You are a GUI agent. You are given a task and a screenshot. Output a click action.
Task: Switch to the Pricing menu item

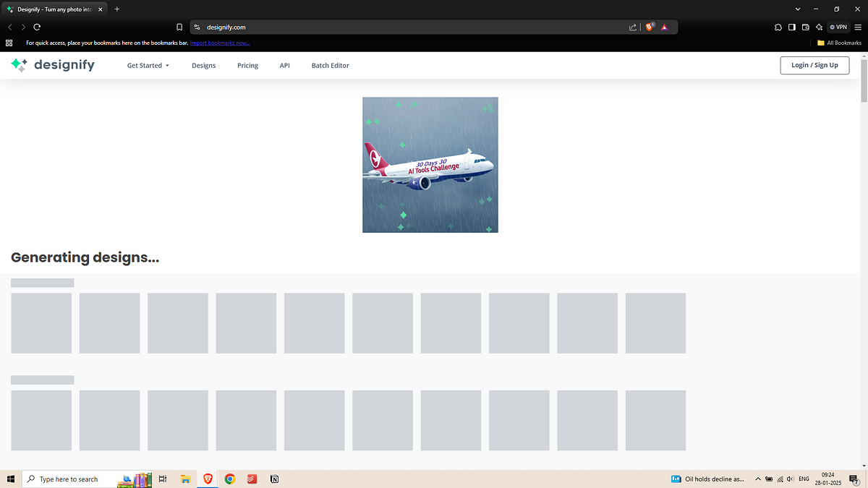[247, 65]
